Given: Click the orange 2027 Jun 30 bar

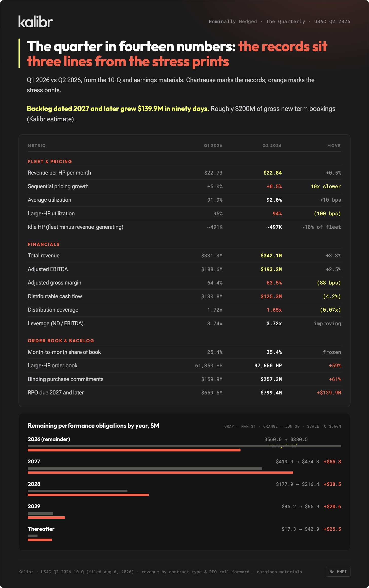Looking at the screenshot, I should tap(160, 473).
